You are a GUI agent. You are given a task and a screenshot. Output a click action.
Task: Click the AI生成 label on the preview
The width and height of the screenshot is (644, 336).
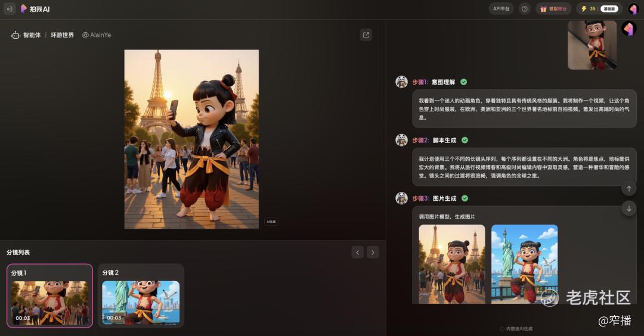tap(271, 222)
